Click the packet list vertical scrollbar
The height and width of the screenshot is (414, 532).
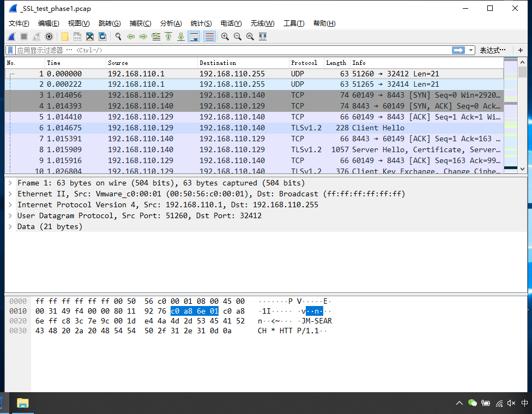(x=522, y=120)
